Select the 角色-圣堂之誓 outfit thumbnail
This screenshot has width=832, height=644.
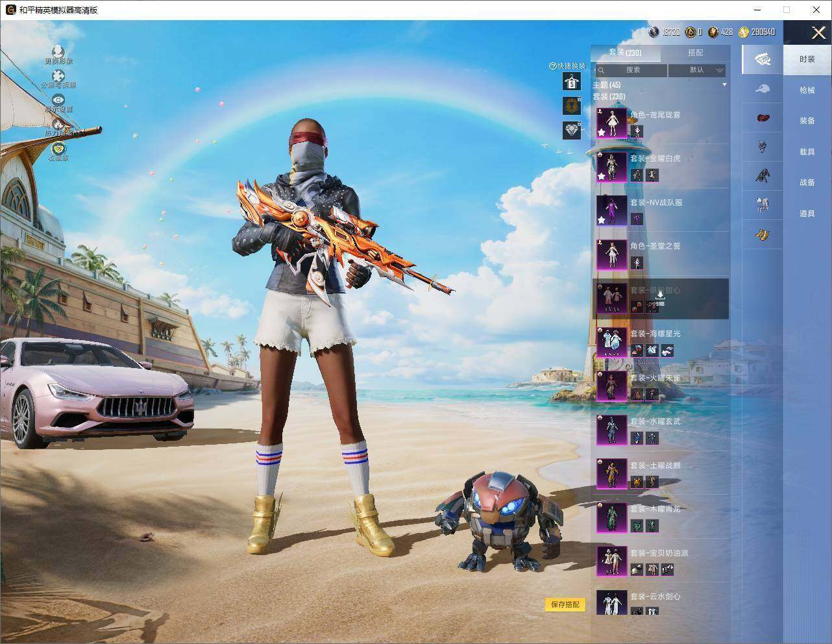click(x=612, y=254)
